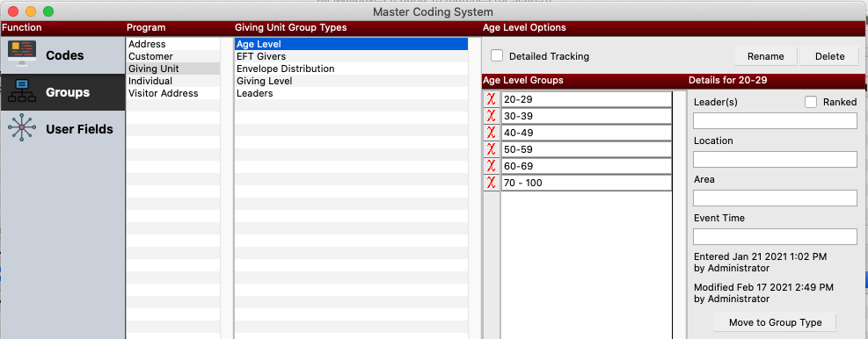The height and width of the screenshot is (339, 868).
Task: Enable the Detailed Tracking checkbox
Action: point(497,55)
